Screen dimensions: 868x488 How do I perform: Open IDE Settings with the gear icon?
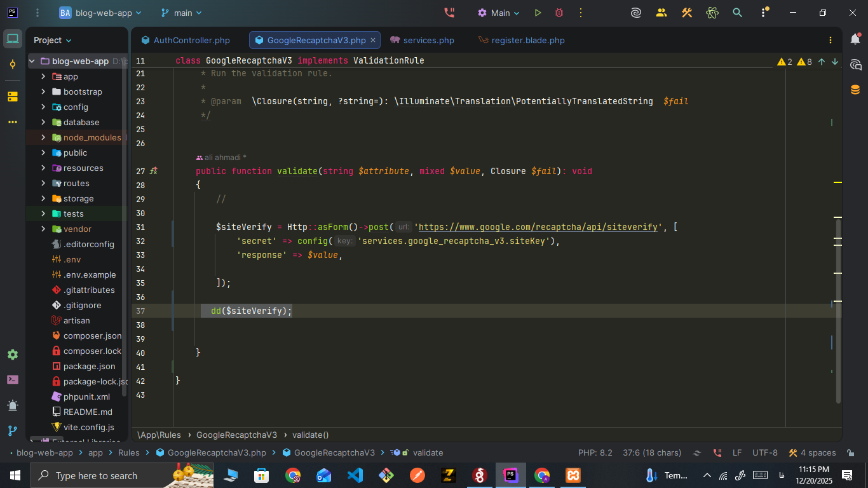pos(14,354)
